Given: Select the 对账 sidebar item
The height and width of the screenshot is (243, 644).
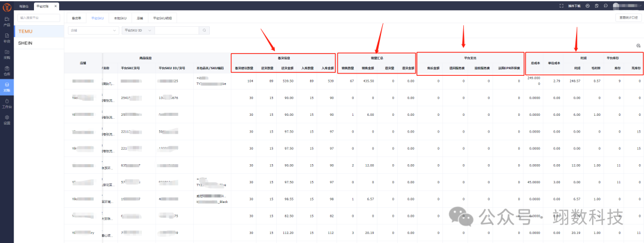Looking at the screenshot, I should click(x=7, y=87).
